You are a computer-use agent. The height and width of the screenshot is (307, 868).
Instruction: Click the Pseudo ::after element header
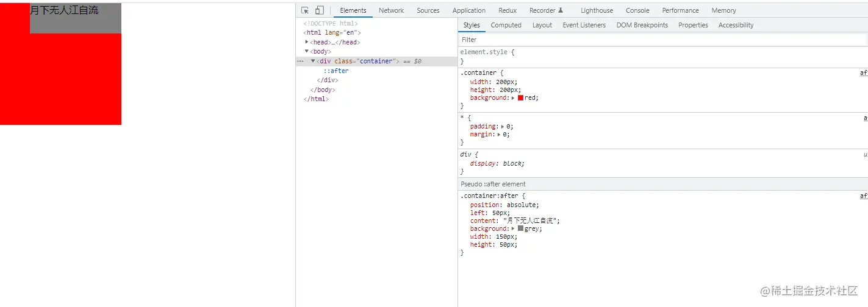tap(493, 184)
